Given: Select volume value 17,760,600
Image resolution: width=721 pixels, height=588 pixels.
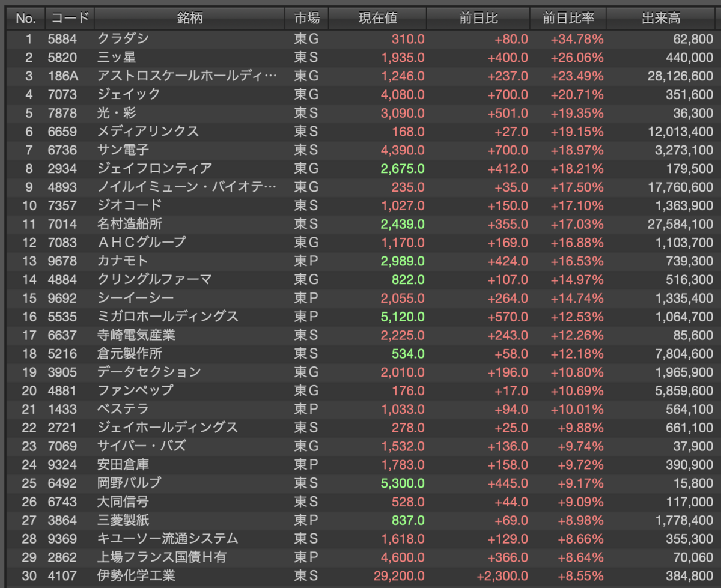Looking at the screenshot, I should (x=681, y=187).
